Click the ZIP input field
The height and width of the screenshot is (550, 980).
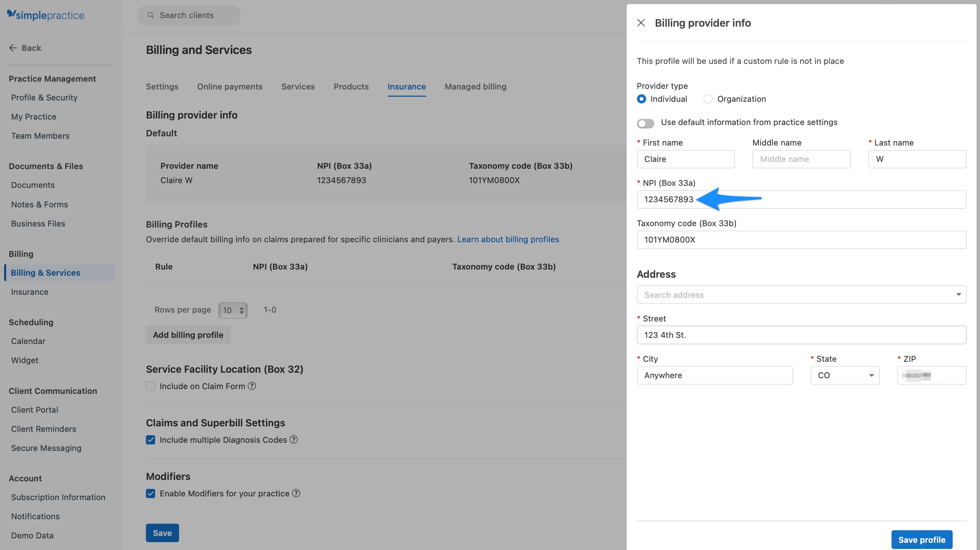point(932,375)
